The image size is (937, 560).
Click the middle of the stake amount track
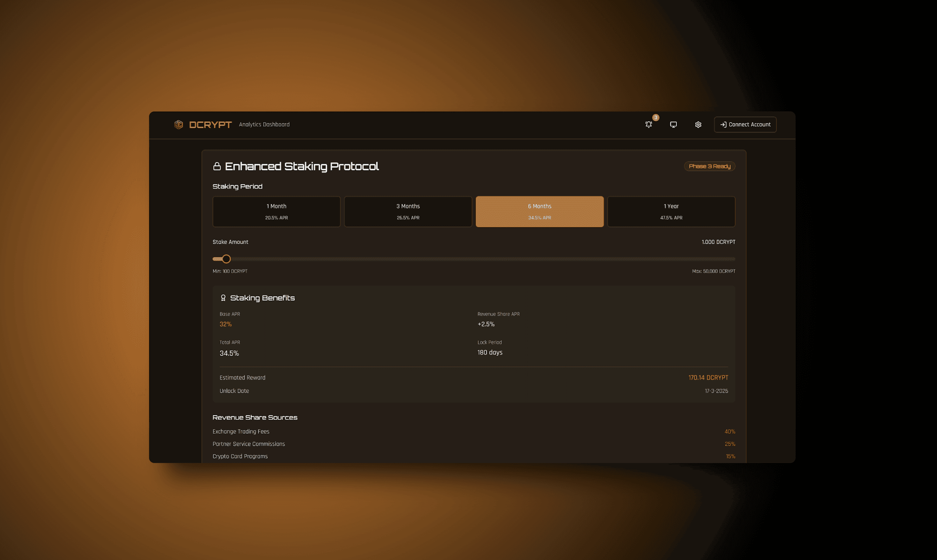(x=474, y=259)
